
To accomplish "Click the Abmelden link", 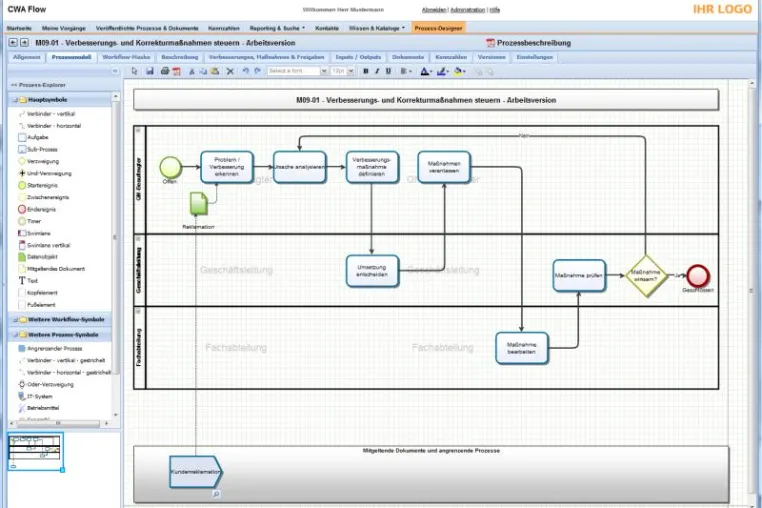I will (x=433, y=10).
